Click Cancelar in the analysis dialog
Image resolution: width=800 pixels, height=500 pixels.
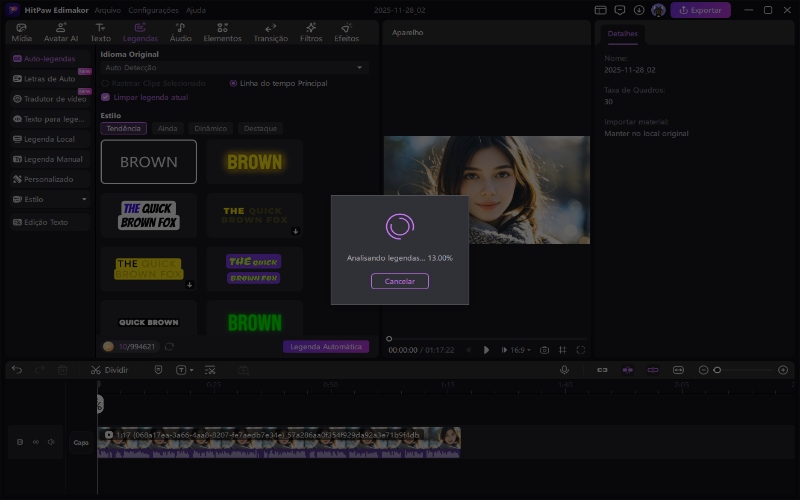click(399, 282)
